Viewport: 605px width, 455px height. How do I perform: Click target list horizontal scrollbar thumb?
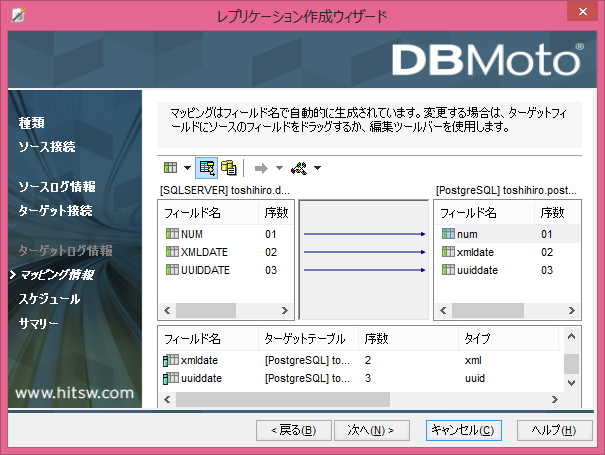click(x=488, y=311)
